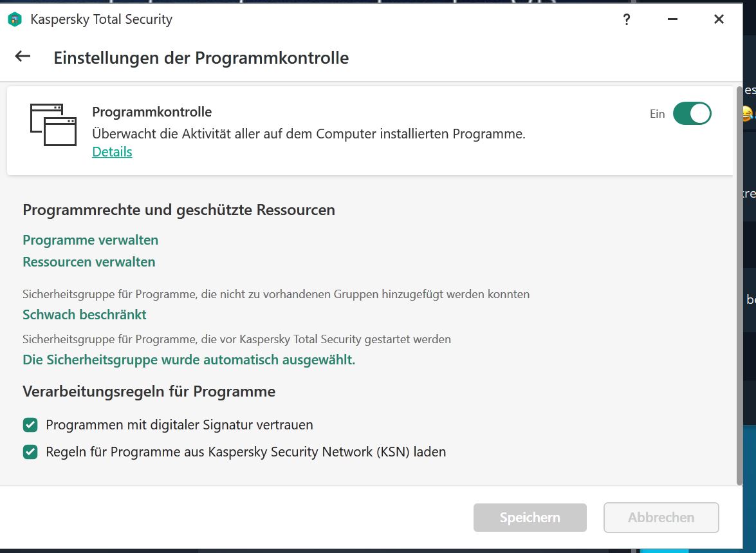Click the vertical scrollbar of settings panel

click(x=740, y=286)
